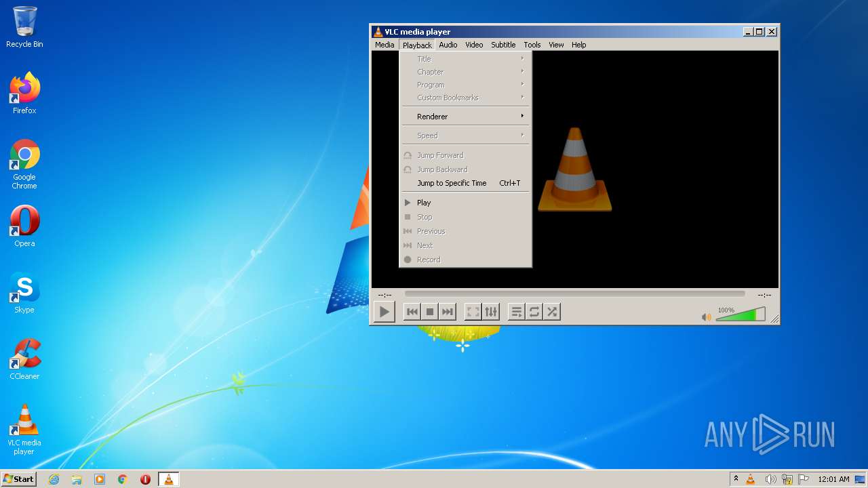Click the elapsed time label
The image size is (868, 488).
384,295
